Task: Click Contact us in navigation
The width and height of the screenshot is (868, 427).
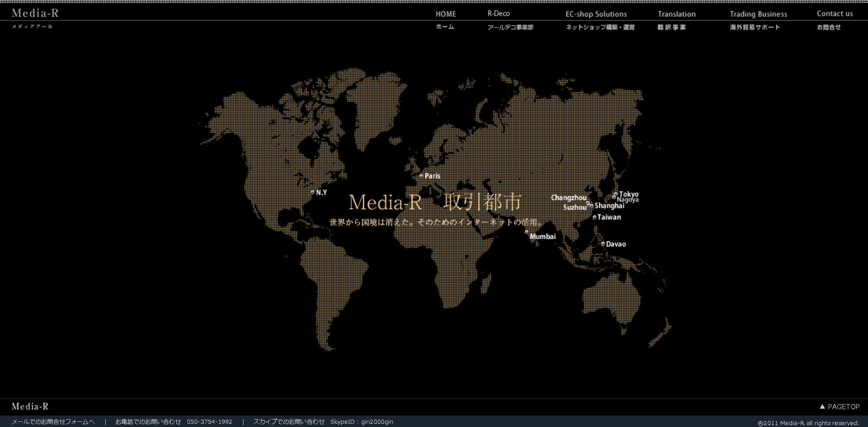Action: coord(835,14)
